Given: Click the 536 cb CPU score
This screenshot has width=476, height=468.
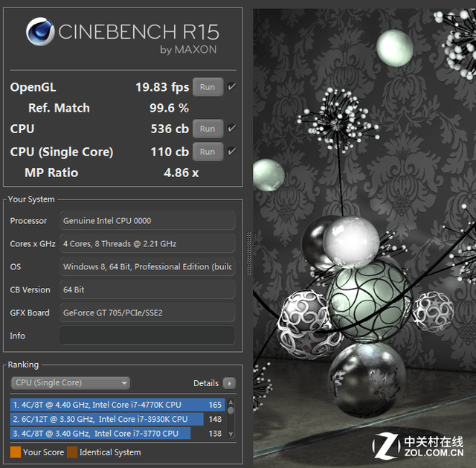Looking at the screenshot, I should (170, 129).
